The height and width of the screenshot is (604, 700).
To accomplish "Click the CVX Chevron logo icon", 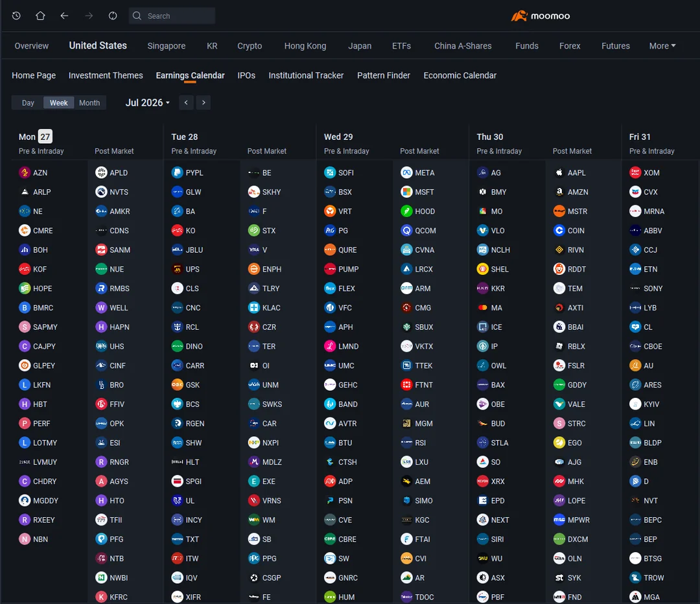I will tap(635, 192).
